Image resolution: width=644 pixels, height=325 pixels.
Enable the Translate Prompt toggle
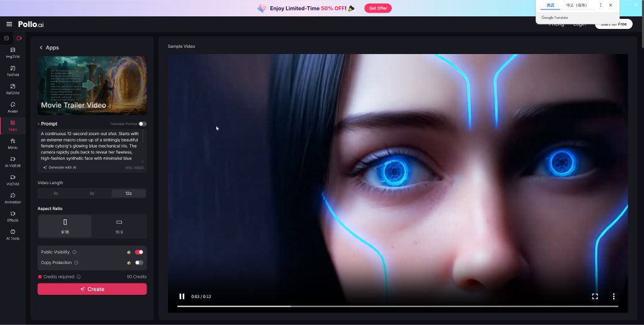143,124
